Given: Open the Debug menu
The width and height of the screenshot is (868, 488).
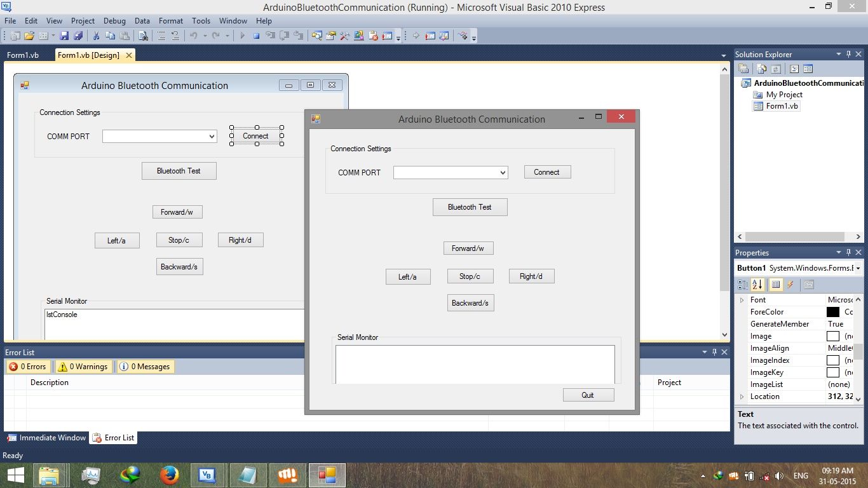Looking at the screenshot, I should click(x=114, y=21).
